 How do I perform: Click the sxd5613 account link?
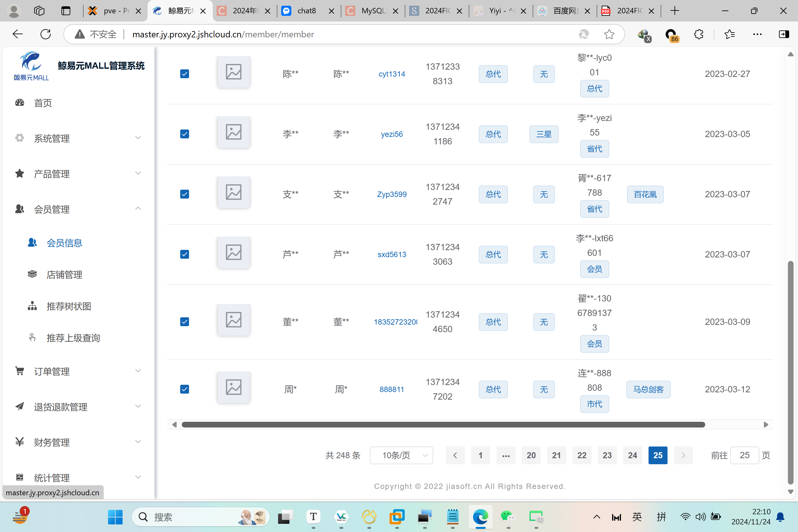[391, 255]
